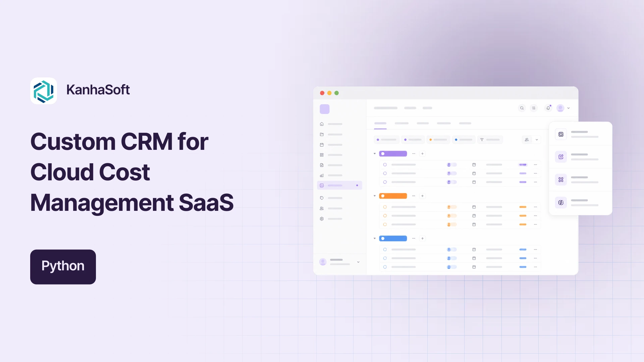Click the funnel filter chip
Image resolution: width=644 pixels, height=362 pixels.
(x=490, y=140)
